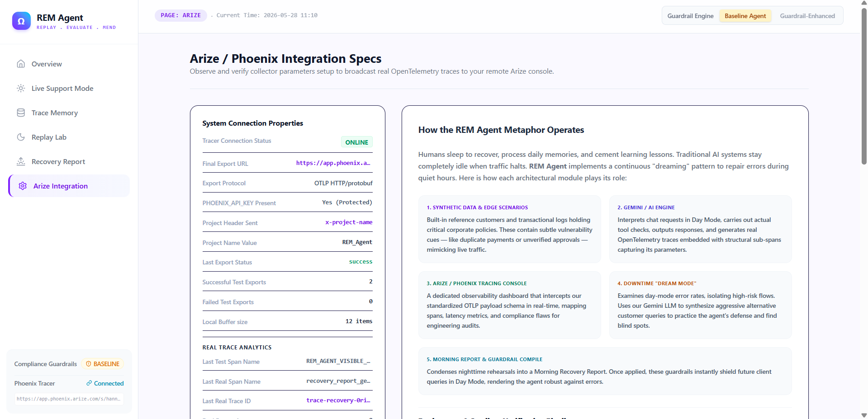Click the Successful Test Exports label
This screenshot has width=868, height=419.
234,282
